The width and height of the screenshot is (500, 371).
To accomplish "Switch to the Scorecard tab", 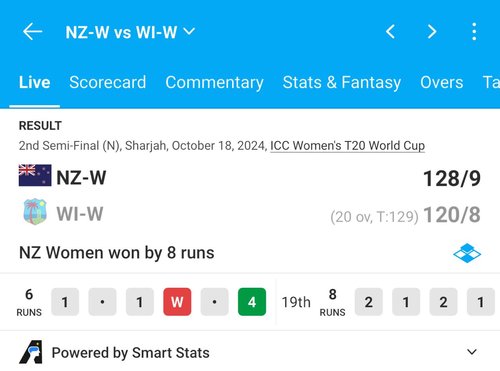I will click(x=108, y=82).
